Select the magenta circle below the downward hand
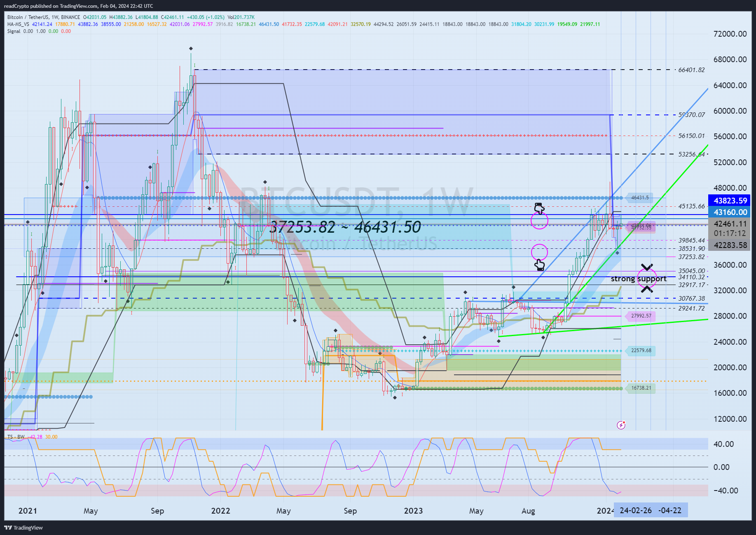The height and width of the screenshot is (535, 756). (539, 221)
